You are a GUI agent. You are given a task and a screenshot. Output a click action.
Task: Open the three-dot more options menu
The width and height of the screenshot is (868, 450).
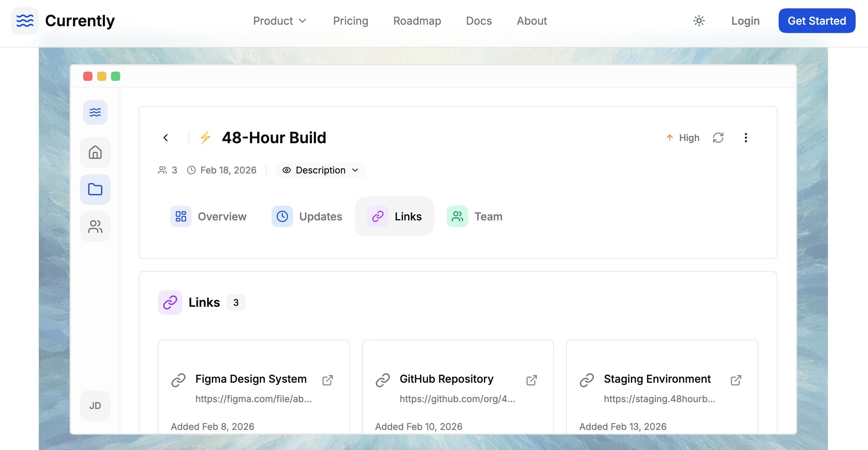click(746, 138)
